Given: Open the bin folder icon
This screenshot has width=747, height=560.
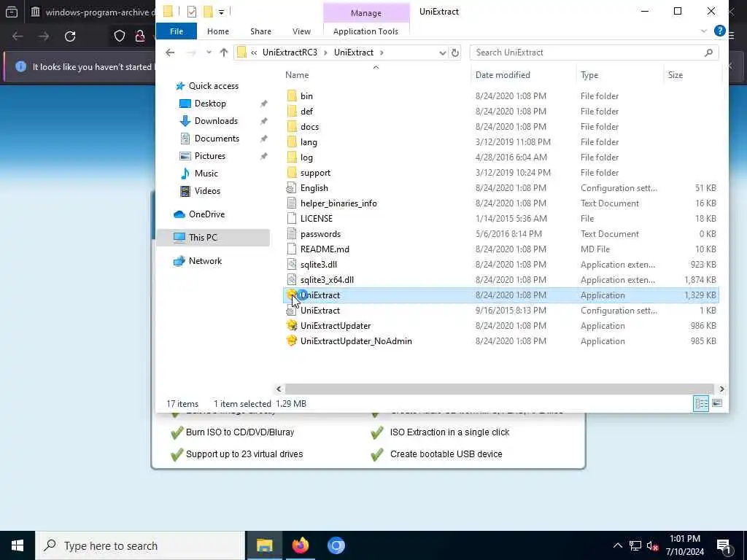Looking at the screenshot, I should tap(292, 96).
